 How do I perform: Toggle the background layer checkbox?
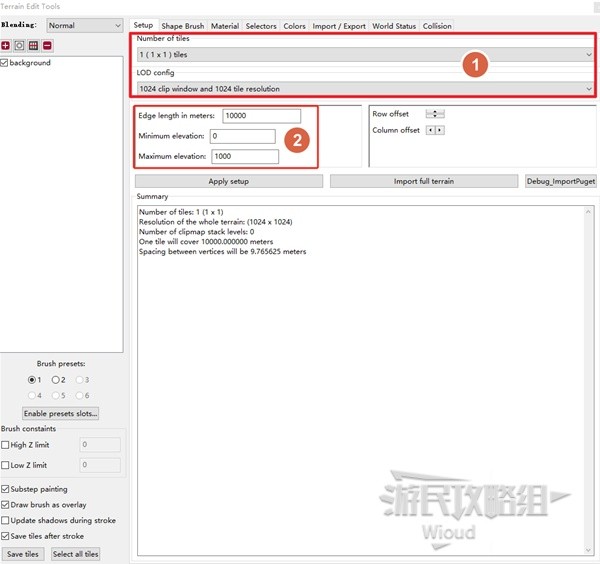pos(5,63)
